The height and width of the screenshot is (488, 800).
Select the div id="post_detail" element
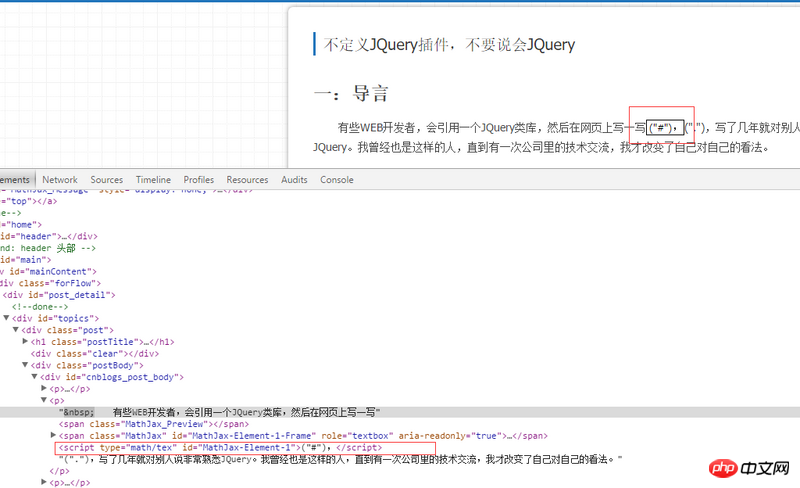pos(60,295)
